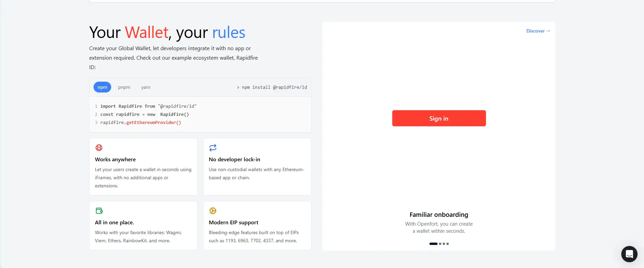Jump to the last carousel slide dot
The height and width of the screenshot is (268, 644).
coord(448,244)
